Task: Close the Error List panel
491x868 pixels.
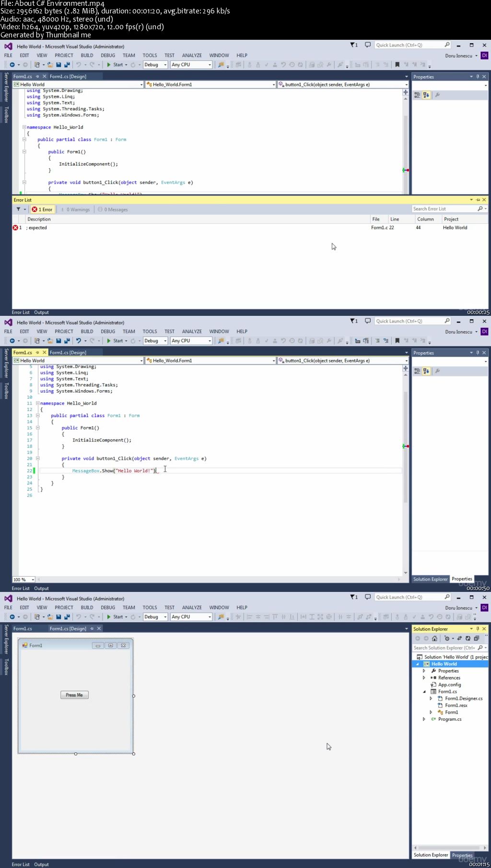Action: tap(484, 200)
